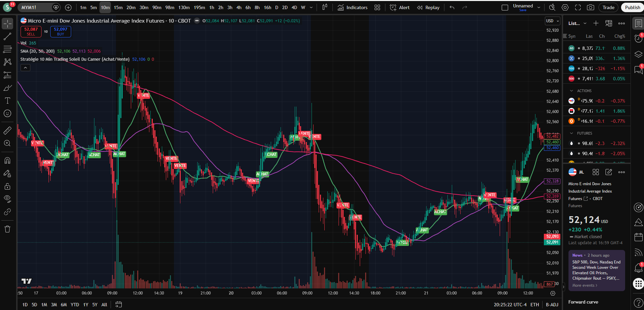Toggle hide all drawings eye icon
Image resolution: width=644 pixels, height=310 pixels.
7,199
